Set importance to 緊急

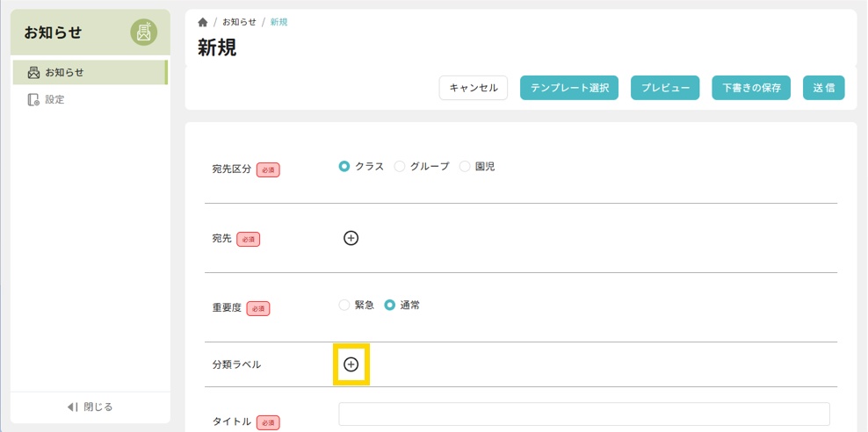coord(344,305)
